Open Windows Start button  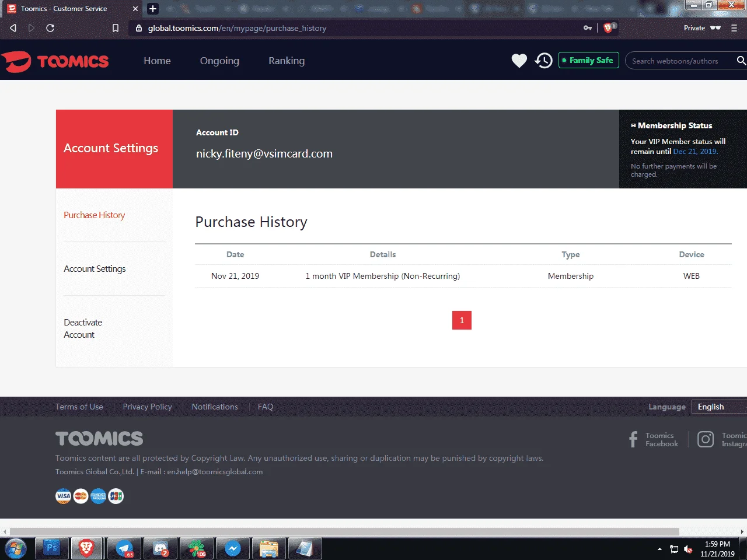pos(15,549)
